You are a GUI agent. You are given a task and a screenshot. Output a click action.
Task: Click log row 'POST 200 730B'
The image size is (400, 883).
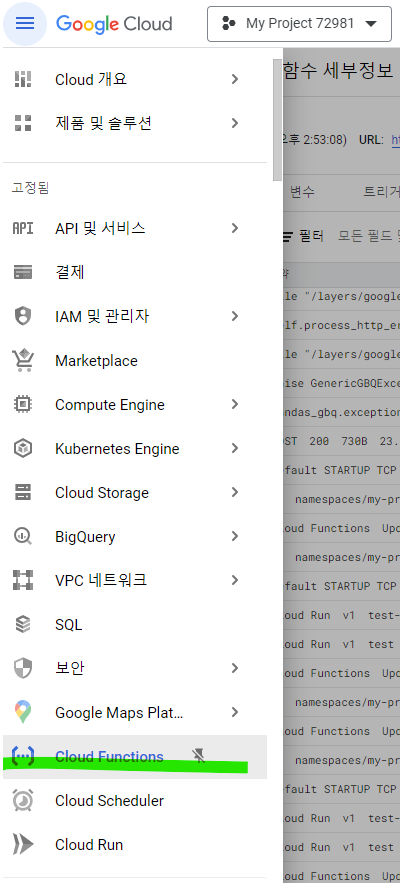342,441
